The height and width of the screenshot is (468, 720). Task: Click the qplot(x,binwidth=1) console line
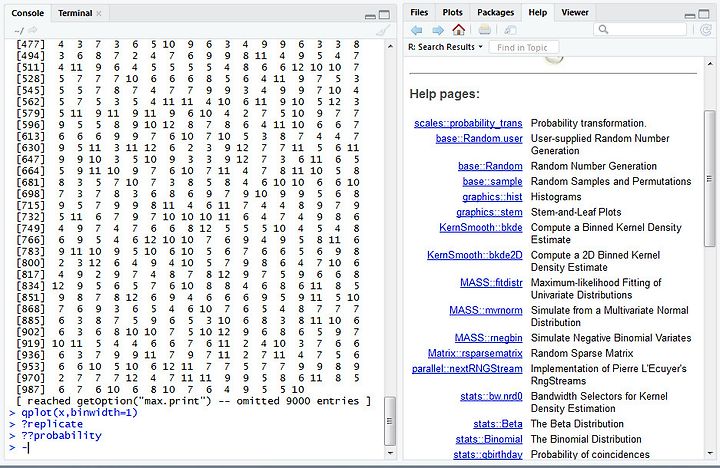tap(79, 412)
